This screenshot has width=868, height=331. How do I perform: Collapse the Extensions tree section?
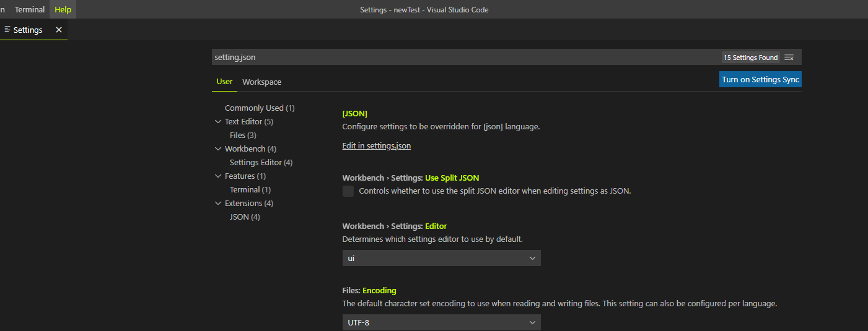click(218, 204)
